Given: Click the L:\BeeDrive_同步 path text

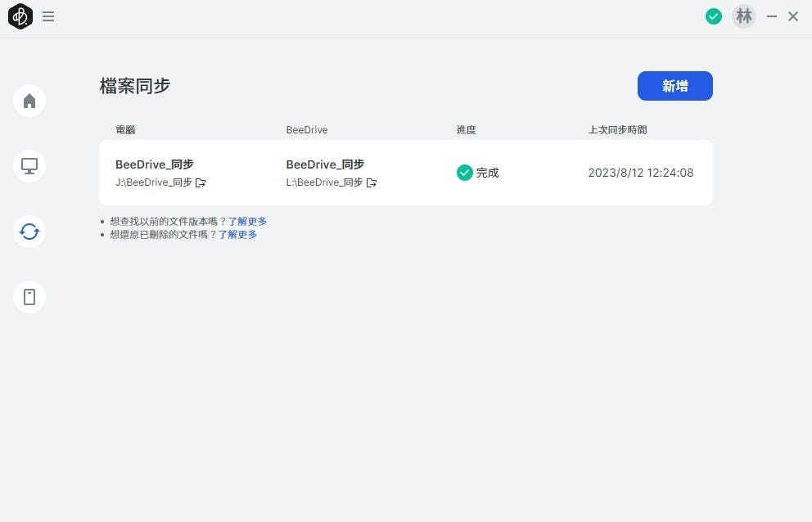Looking at the screenshot, I should click(324, 182).
